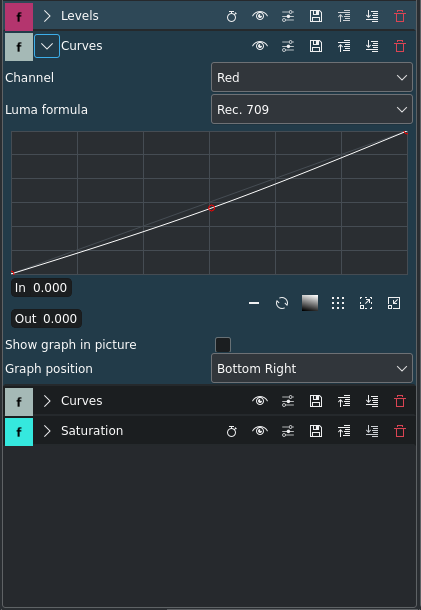
Task: Enable Show graph in picture checkbox
Action: (223, 345)
